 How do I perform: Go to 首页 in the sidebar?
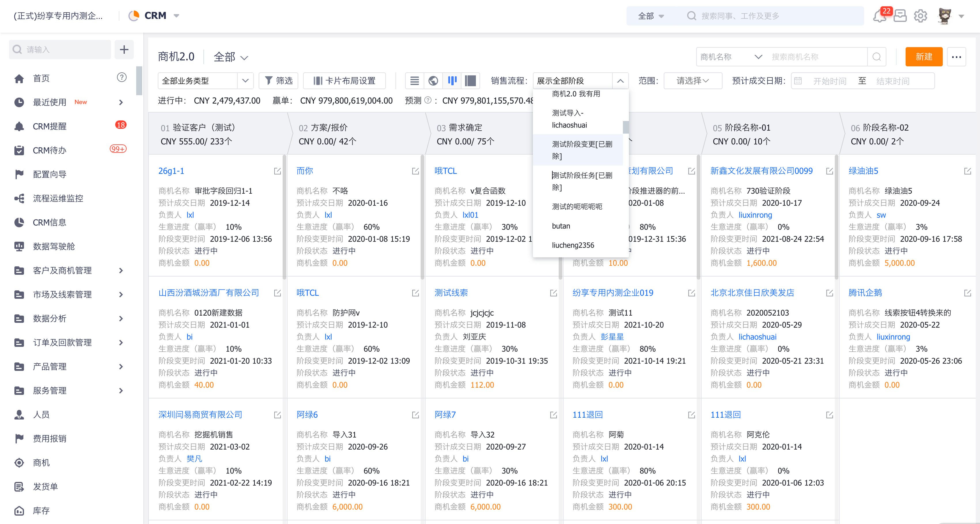click(41, 78)
